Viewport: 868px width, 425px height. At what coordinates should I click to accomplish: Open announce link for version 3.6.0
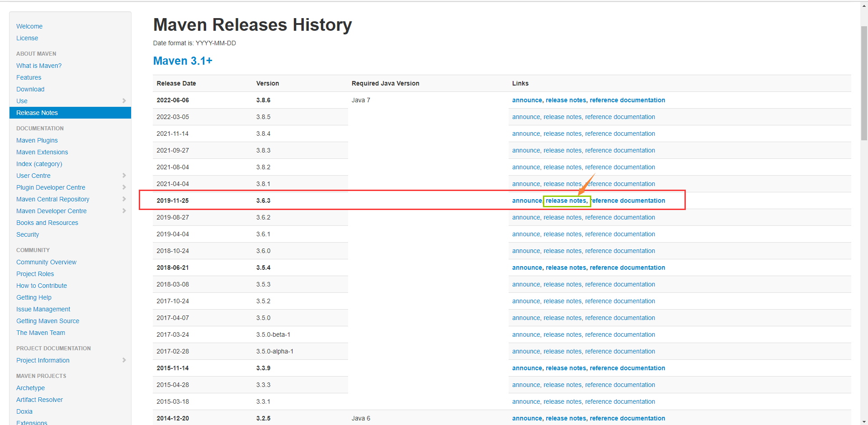point(526,251)
